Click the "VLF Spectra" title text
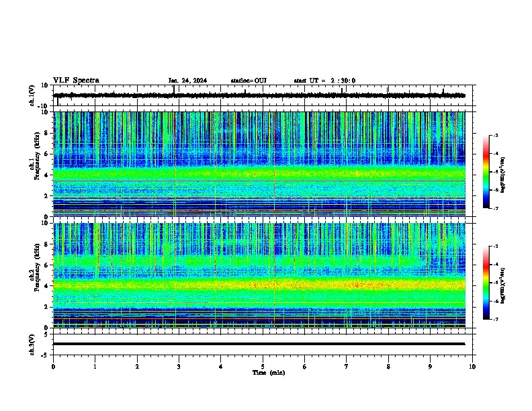Screen dimensions: 532x411 [x=76, y=81]
